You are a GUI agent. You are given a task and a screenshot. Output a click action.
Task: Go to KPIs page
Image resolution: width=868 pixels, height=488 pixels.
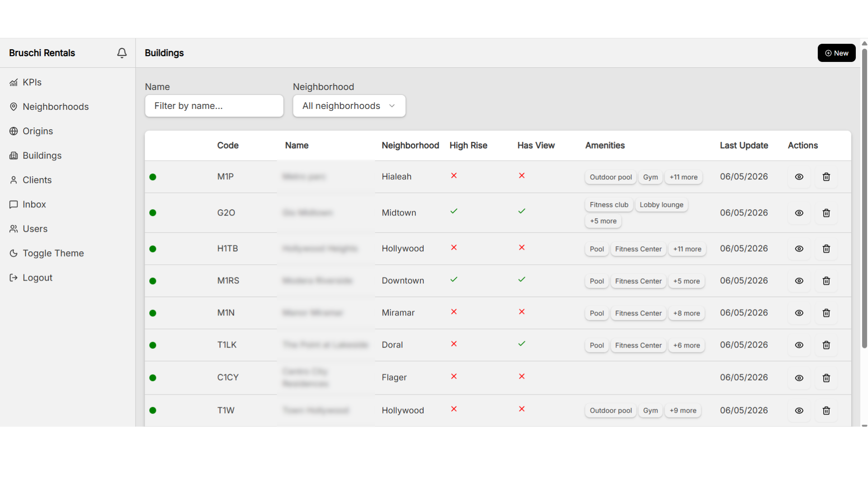coord(32,82)
